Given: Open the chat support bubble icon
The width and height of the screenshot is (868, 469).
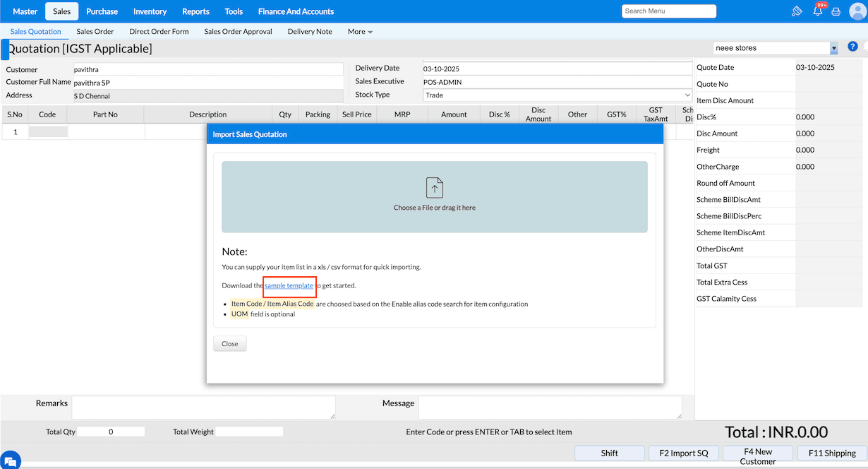Looking at the screenshot, I should (10, 459).
